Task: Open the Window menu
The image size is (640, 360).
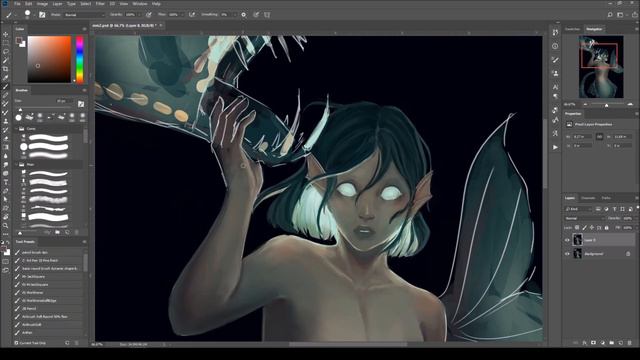Action: click(140, 4)
